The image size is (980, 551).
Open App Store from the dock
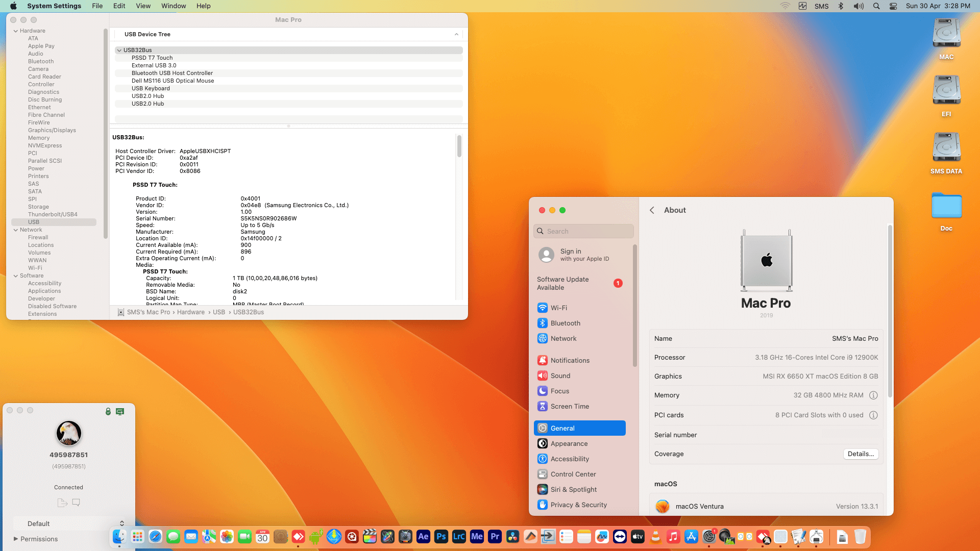click(691, 537)
